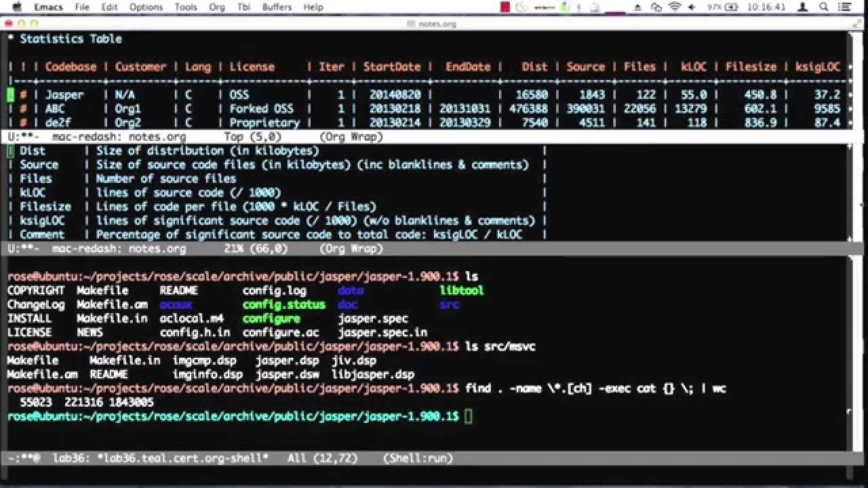The image size is (868, 488).
Task: Open the Notification Center list icon
Action: (x=846, y=7)
